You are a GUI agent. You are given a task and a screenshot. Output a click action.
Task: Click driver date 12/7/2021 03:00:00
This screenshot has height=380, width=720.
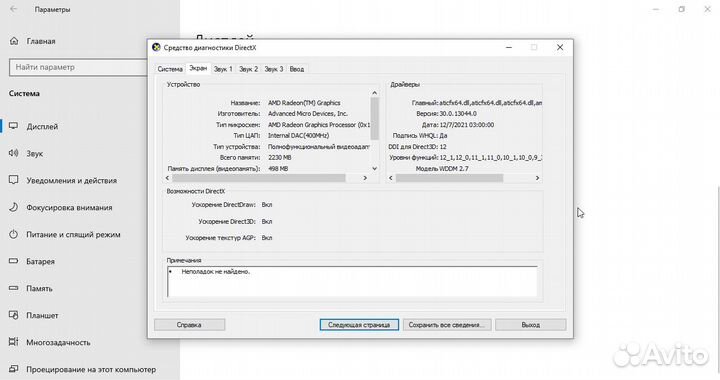(467, 125)
